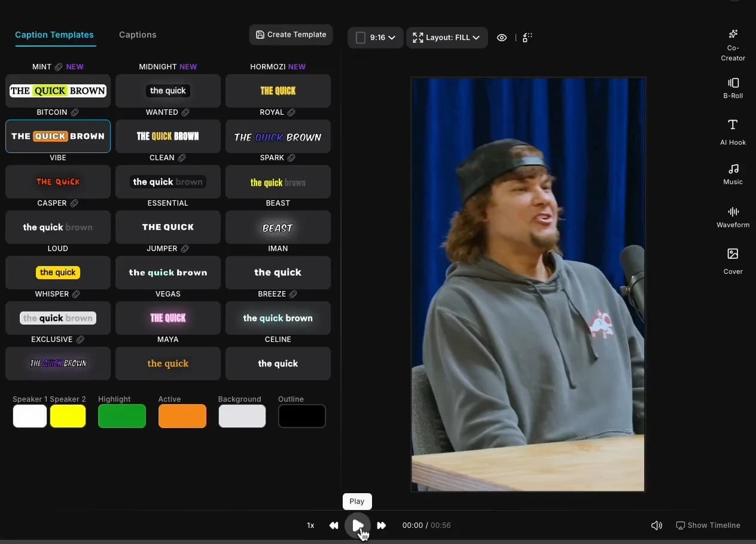Viewport: 756px width, 544px height.
Task: Open the AI Hook tool
Action: [733, 133]
